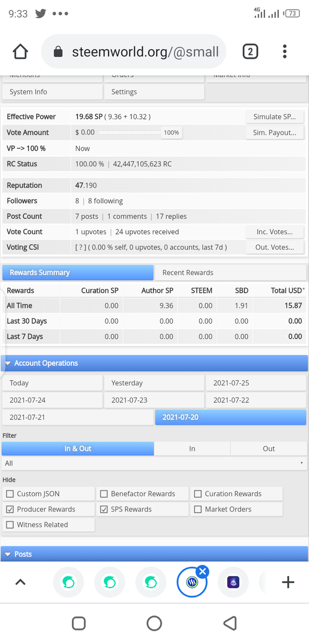Screen dimensions: 309x644
Task: Tap the Twitter notification icon in status bar
Action: [x=41, y=14]
